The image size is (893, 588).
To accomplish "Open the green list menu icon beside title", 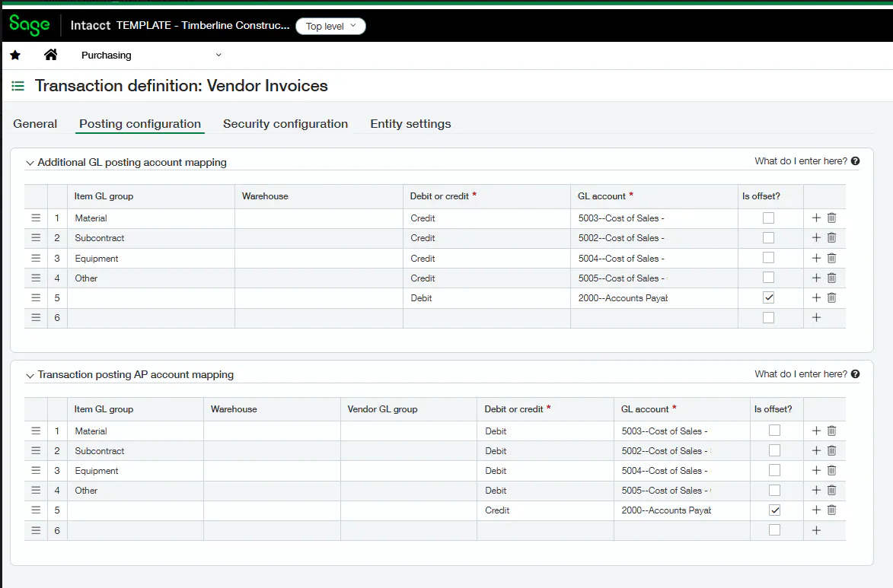I will 18,86.
